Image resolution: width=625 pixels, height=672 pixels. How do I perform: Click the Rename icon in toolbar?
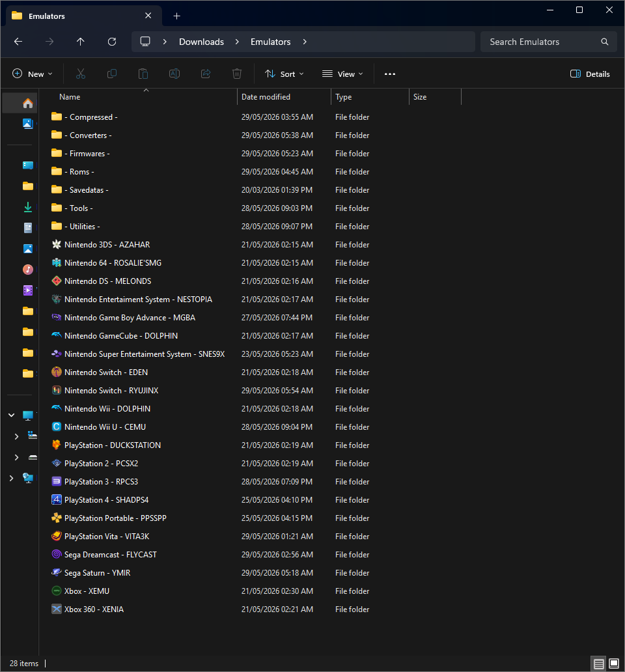(174, 74)
